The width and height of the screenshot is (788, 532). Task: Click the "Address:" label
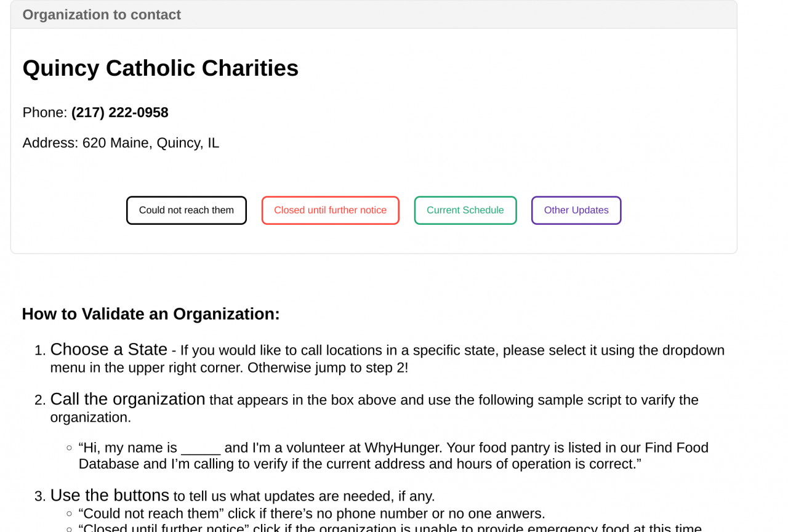click(x=50, y=143)
